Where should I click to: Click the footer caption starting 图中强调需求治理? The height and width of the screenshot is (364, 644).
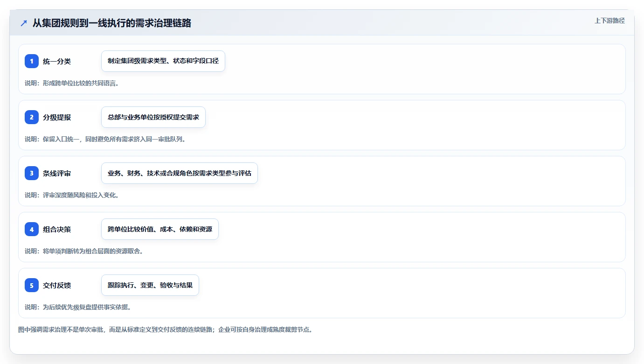[x=165, y=329]
